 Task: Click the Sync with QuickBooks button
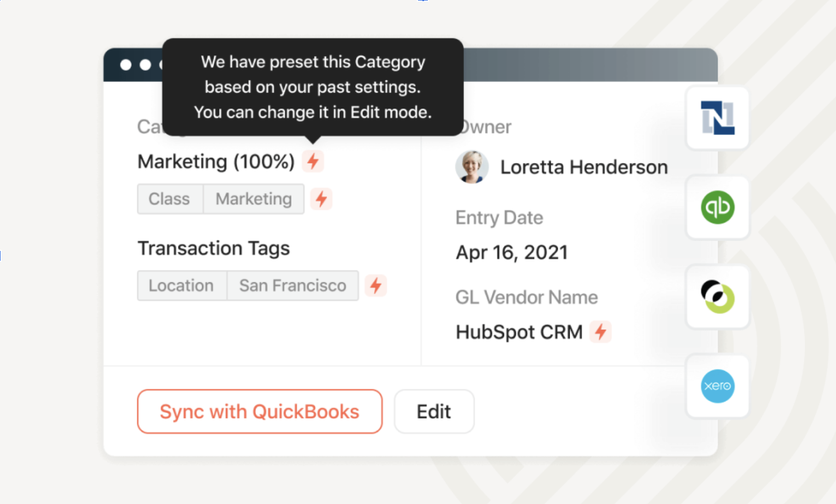(x=260, y=411)
